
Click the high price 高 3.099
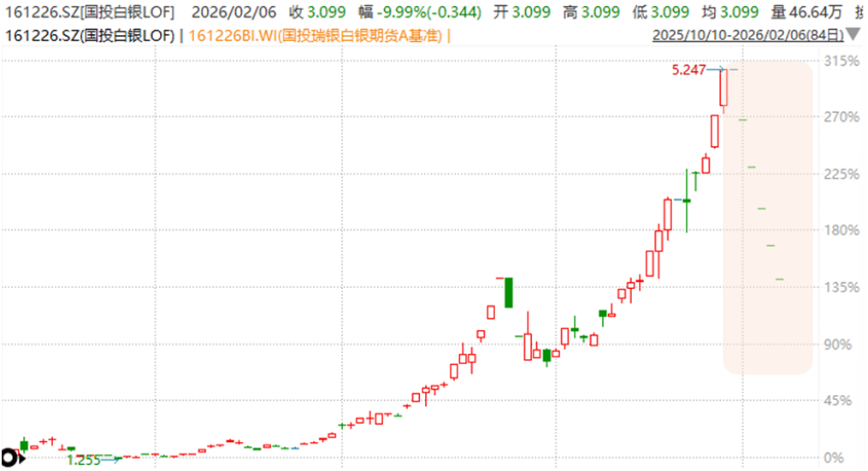tap(591, 12)
